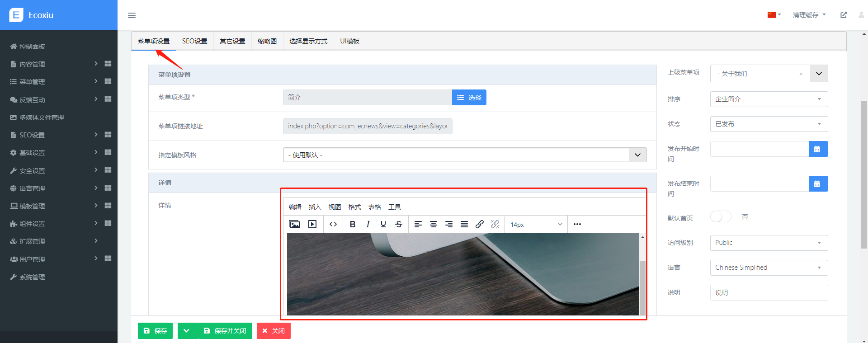Apply strikethrough formatting

coord(399,224)
